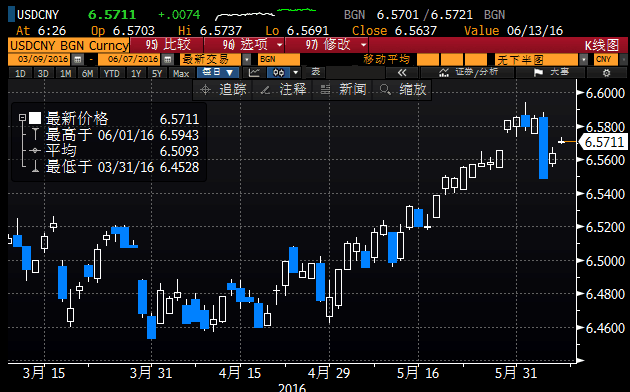
Task: Click the low marker icon beside 最低于
Action: [x=35, y=166]
